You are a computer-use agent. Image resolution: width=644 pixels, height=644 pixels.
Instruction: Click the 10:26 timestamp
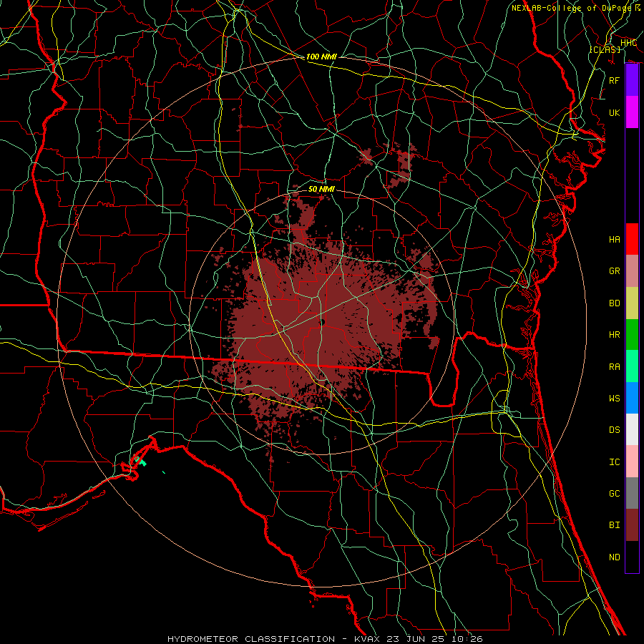pos(467,639)
